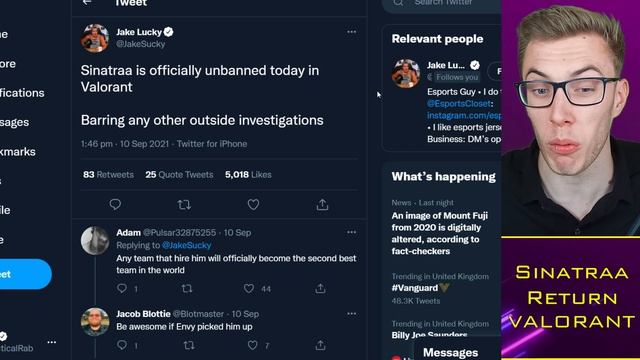640x360 pixels.
Task: Open the #Vanguard trending topic
Action: [x=415, y=288]
